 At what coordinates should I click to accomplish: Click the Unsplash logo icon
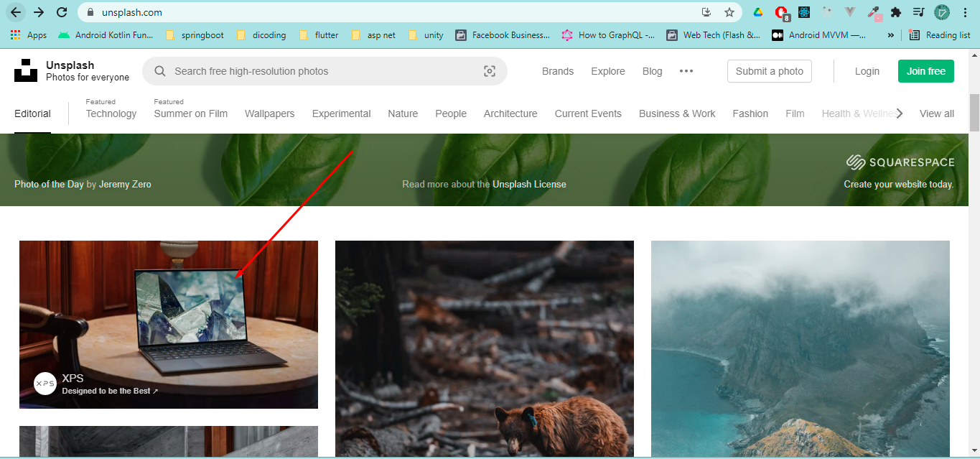pyautogui.click(x=26, y=70)
